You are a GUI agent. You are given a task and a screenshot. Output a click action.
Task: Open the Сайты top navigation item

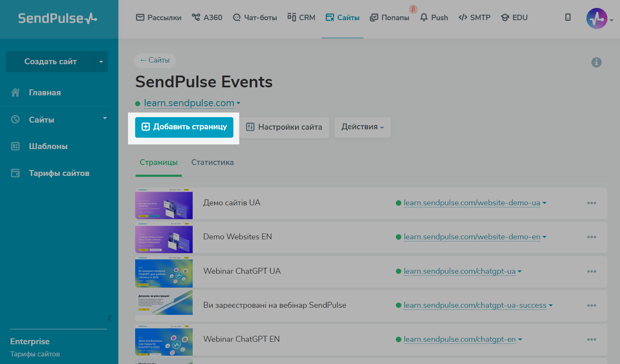(343, 18)
